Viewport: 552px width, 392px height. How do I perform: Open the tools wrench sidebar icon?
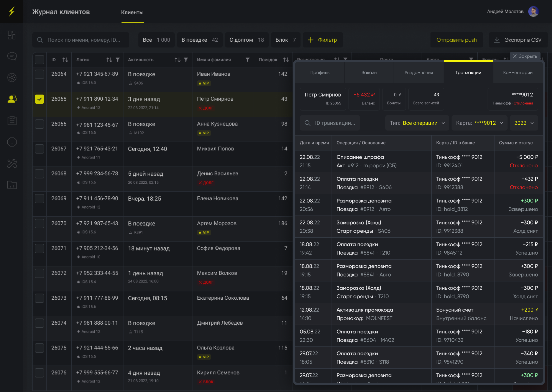point(12,163)
